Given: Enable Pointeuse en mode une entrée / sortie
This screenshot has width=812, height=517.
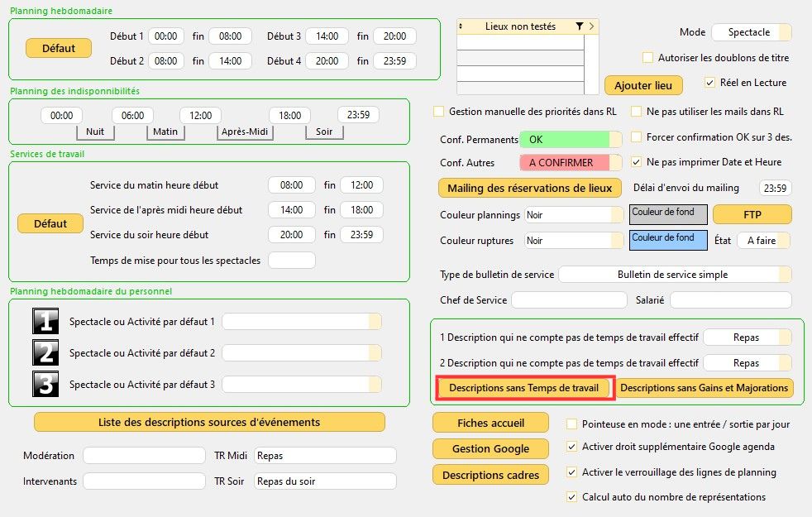Looking at the screenshot, I should [x=571, y=424].
